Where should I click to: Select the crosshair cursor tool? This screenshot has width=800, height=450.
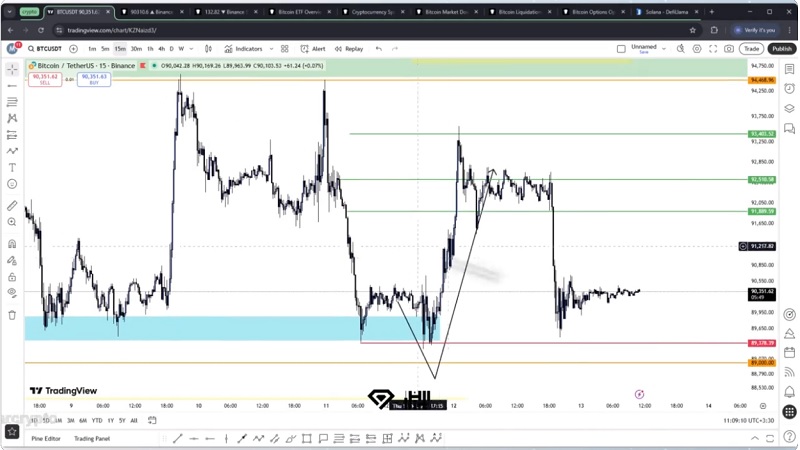[x=12, y=70]
